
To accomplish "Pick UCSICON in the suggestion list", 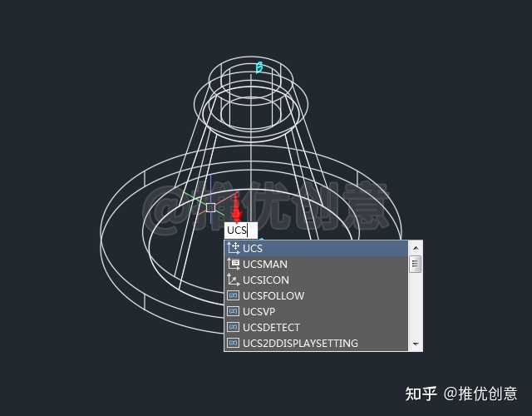I will [x=316, y=280].
